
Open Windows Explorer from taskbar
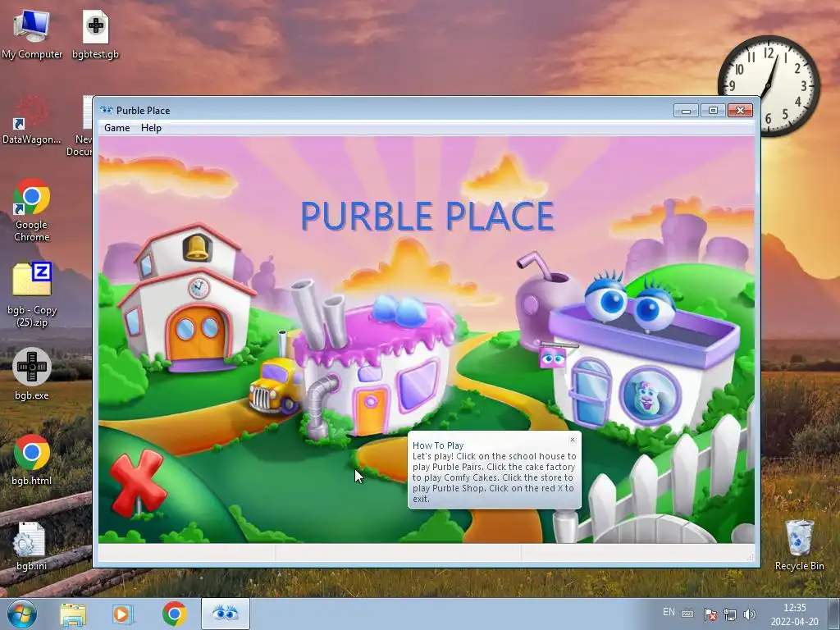point(73,614)
